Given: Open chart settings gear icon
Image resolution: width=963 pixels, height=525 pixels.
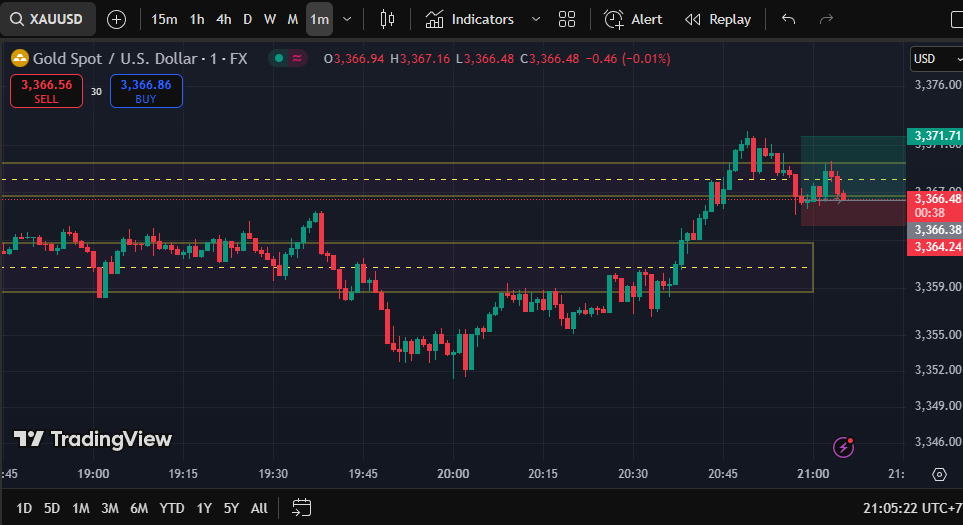Looking at the screenshot, I should coord(939,474).
